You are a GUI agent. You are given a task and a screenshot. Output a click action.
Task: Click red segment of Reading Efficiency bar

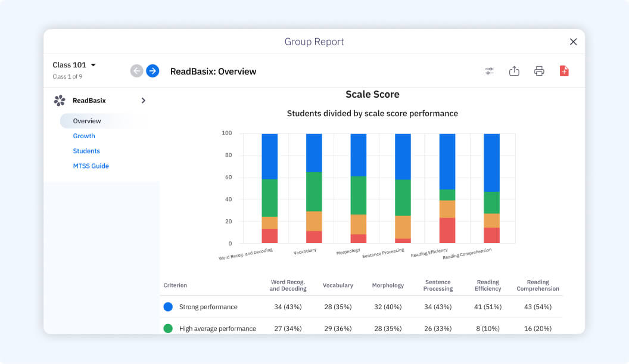(447, 231)
